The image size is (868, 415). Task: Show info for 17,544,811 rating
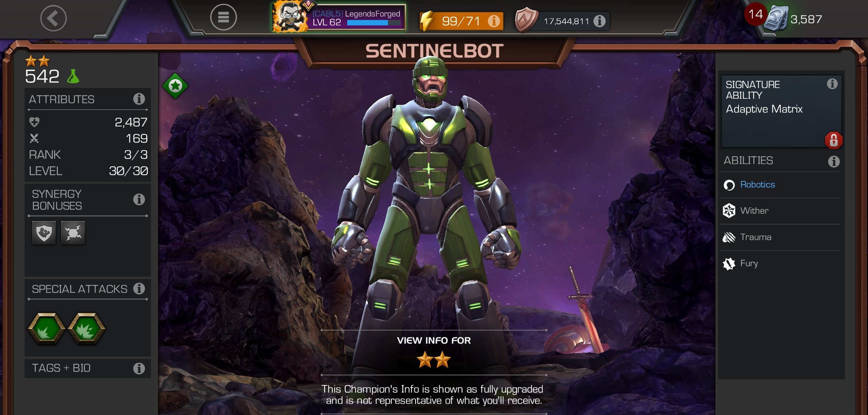pos(599,21)
